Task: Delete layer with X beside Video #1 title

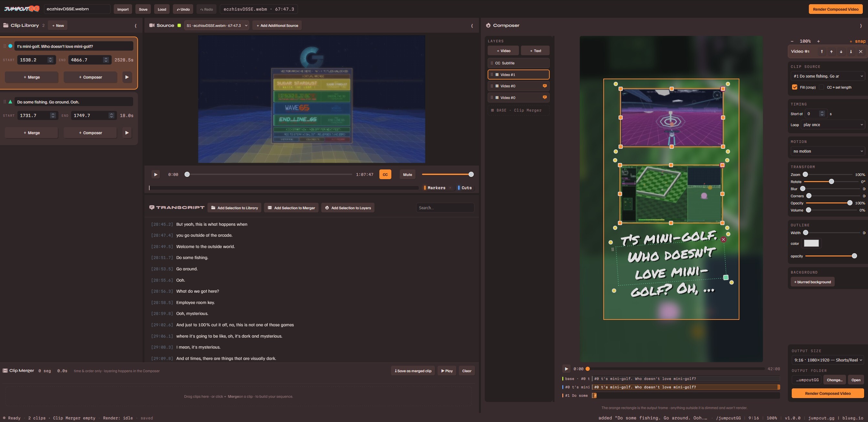Action: tap(861, 51)
